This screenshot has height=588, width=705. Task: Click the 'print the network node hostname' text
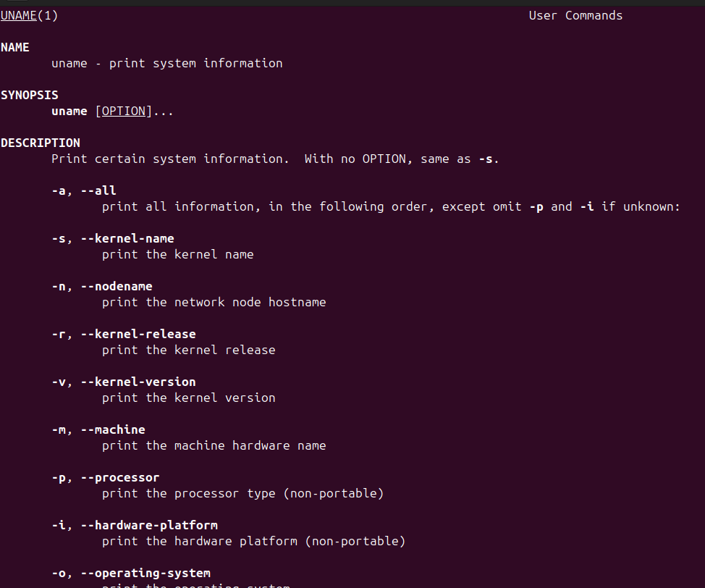click(x=214, y=302)
